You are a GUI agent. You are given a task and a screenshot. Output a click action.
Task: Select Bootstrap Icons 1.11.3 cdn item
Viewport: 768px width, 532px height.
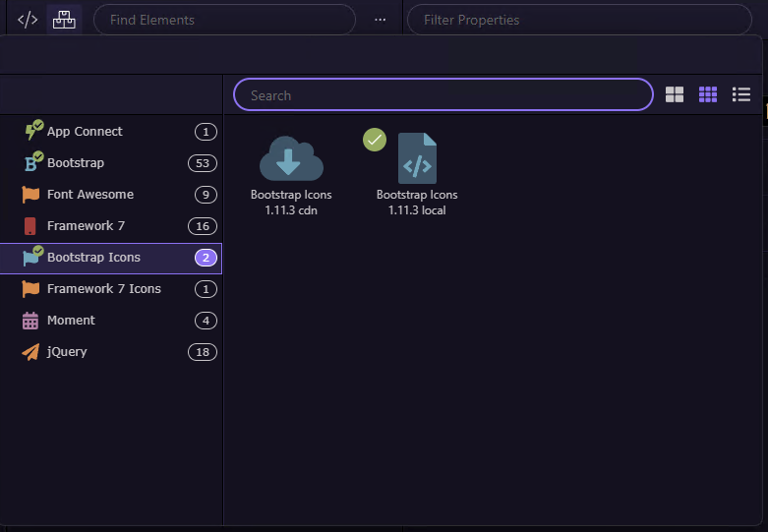291,175
